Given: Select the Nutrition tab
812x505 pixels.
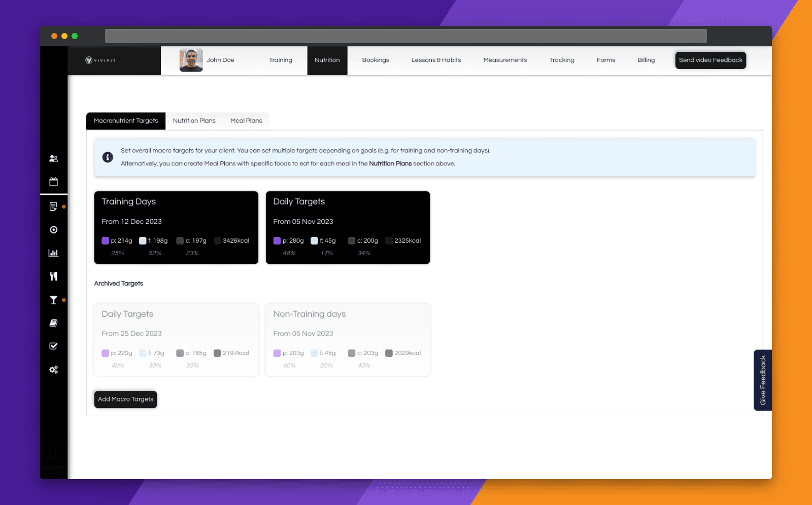Looking at the screenshot, I should [327, 60].
